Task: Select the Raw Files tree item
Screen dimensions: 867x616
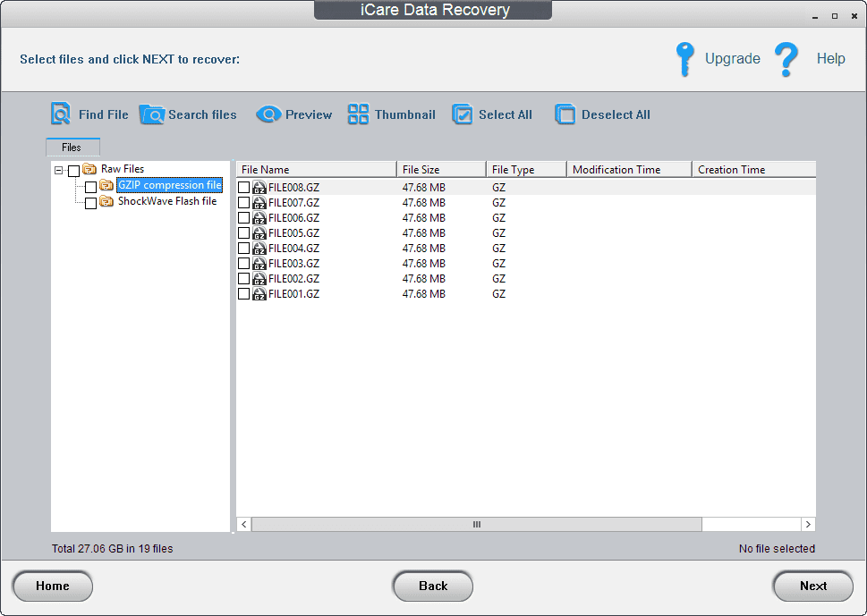Action: (123, 168)
